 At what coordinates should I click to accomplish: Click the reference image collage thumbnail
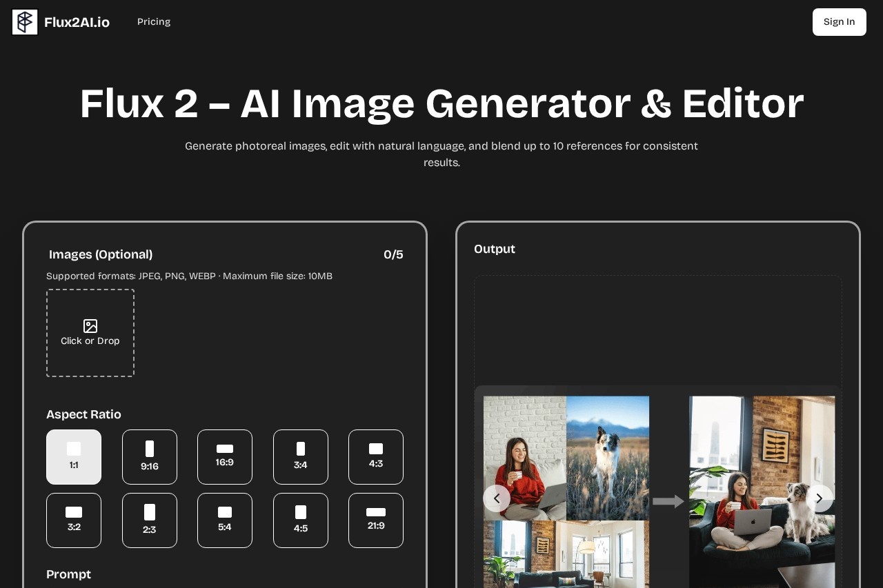click(566, 492)
